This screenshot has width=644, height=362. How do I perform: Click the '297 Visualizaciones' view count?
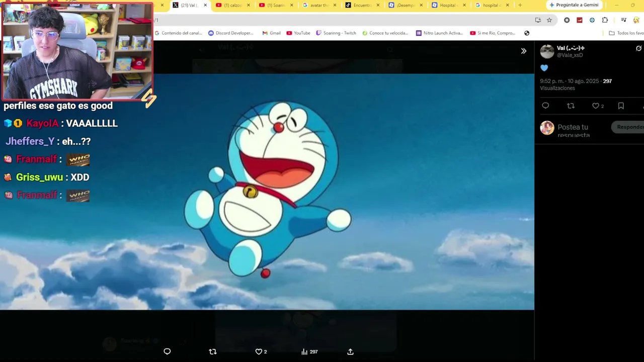click(x=576, y=84)
